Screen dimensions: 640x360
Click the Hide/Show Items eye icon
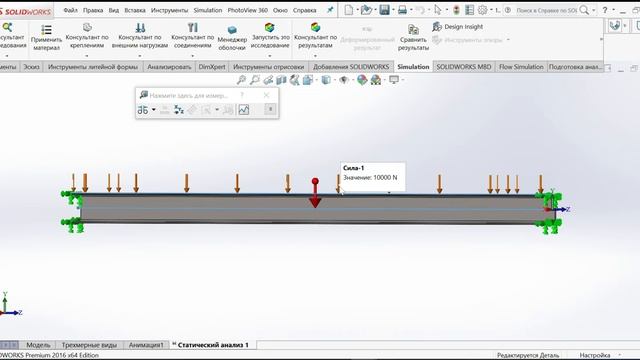pyautogui.click(x=344, y=80)
